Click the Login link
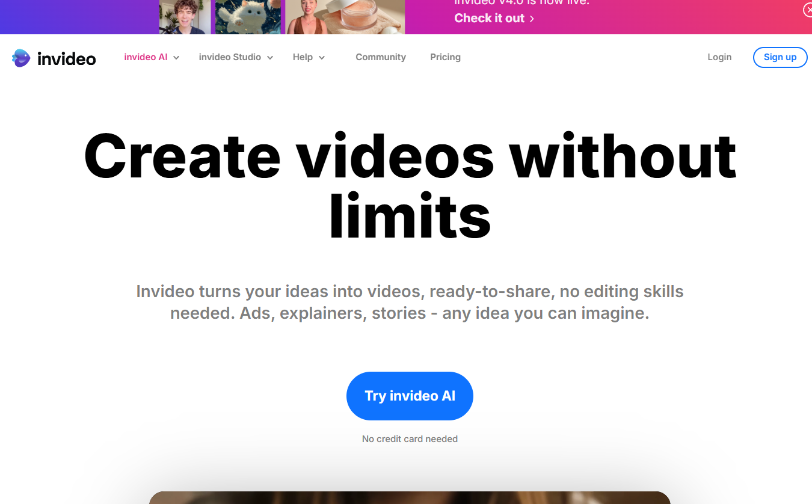The width and height of the screenshot is (812, 504). pos(719,57)
